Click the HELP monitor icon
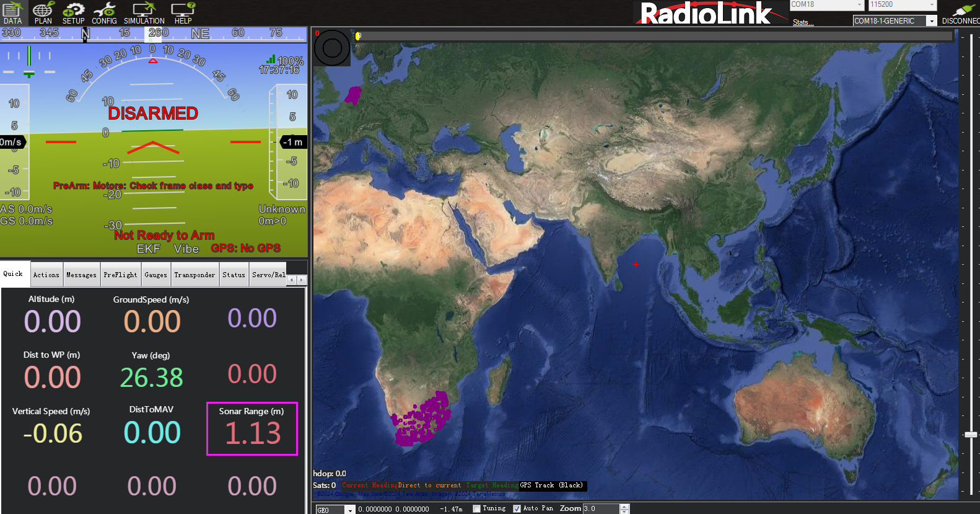 pyautogui.click(x=183, y=13)
